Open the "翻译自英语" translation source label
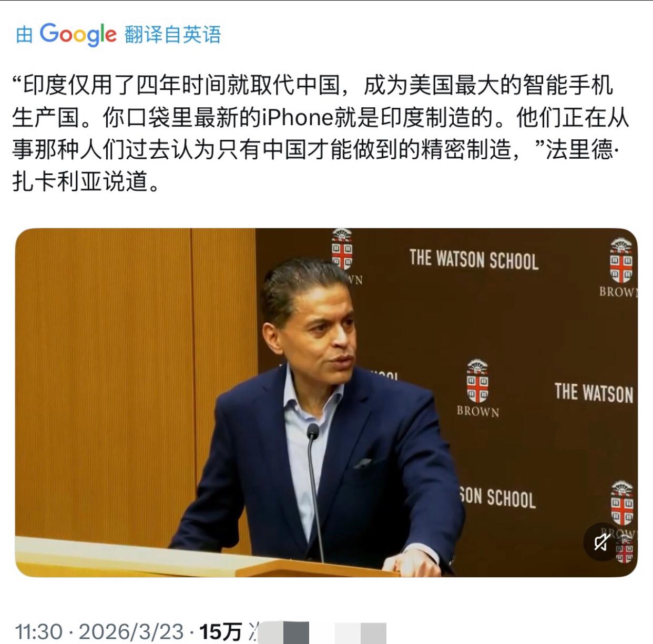 click(x=173, y=35)
